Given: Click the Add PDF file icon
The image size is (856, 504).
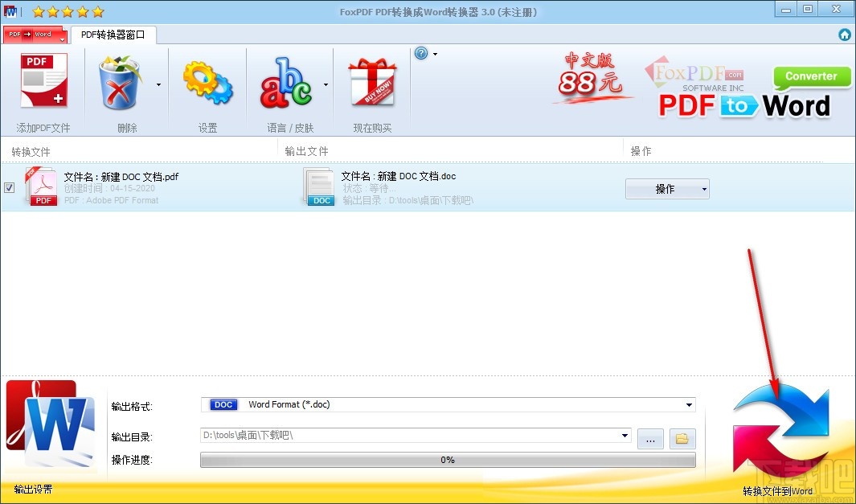Looking at the screenshot, I should point(43,80).
